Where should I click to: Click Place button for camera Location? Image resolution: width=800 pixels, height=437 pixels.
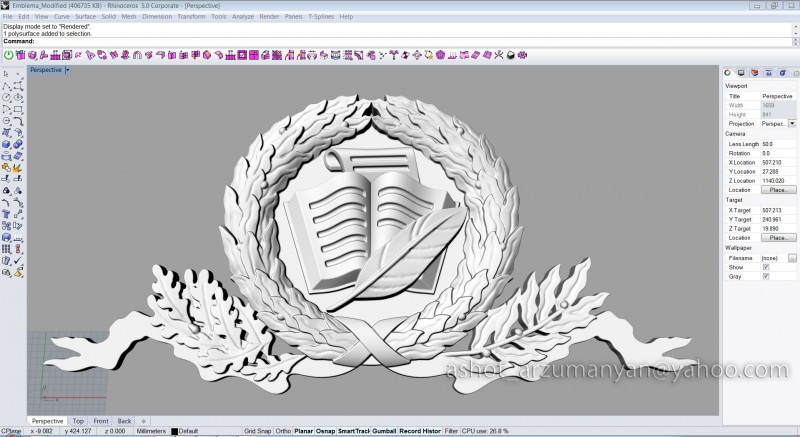pos(779,190)
